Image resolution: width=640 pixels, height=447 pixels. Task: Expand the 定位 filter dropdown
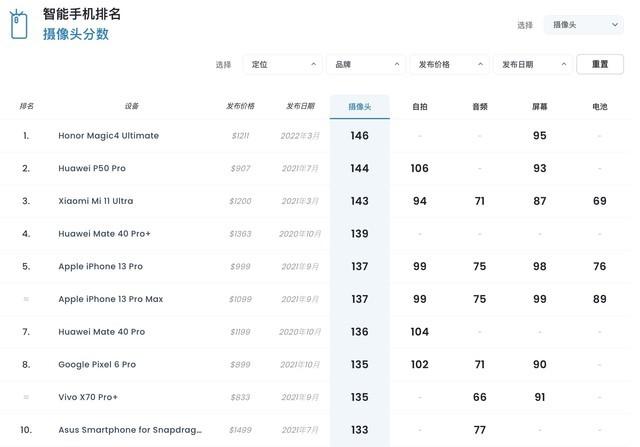click(x=282, y=64)
